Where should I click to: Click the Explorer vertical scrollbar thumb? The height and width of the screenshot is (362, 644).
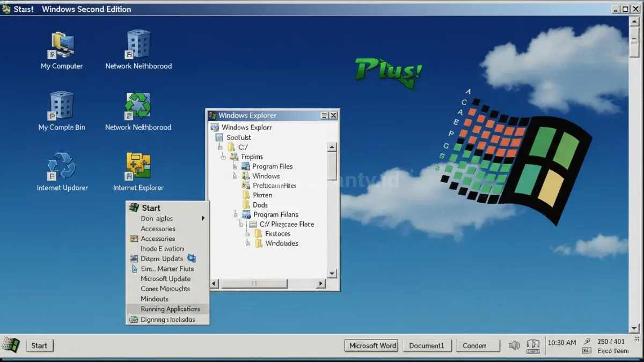pyautogui.click(x=332, y=166)
